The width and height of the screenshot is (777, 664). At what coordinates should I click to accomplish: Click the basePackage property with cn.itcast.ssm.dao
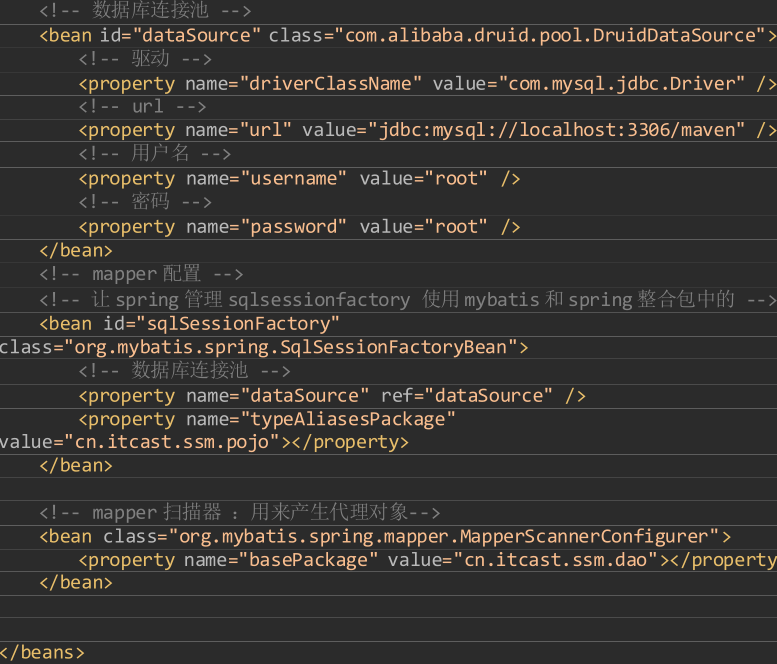point(427,560)
